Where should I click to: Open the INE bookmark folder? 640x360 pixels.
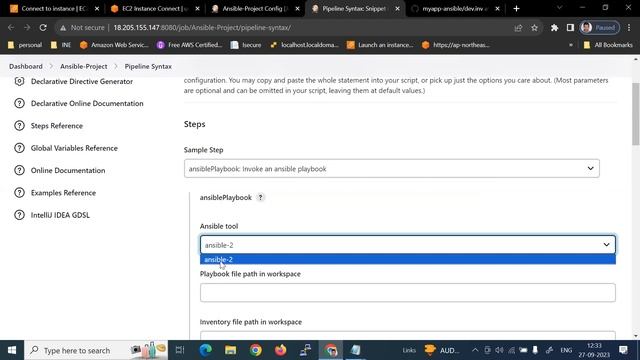point(60,45)
